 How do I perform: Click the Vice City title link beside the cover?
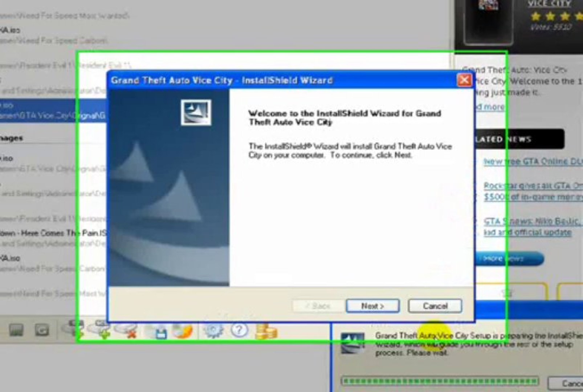click(x=549, y=4)
